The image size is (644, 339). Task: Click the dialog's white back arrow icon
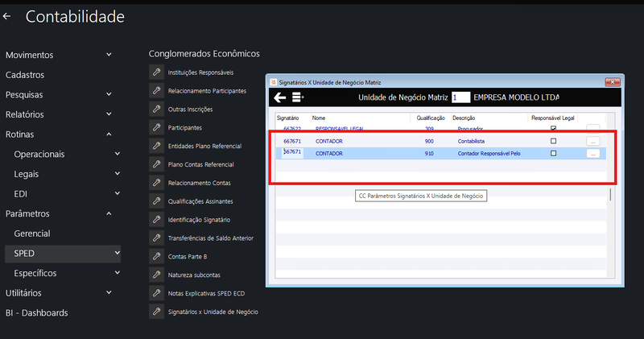click(279, 97)
